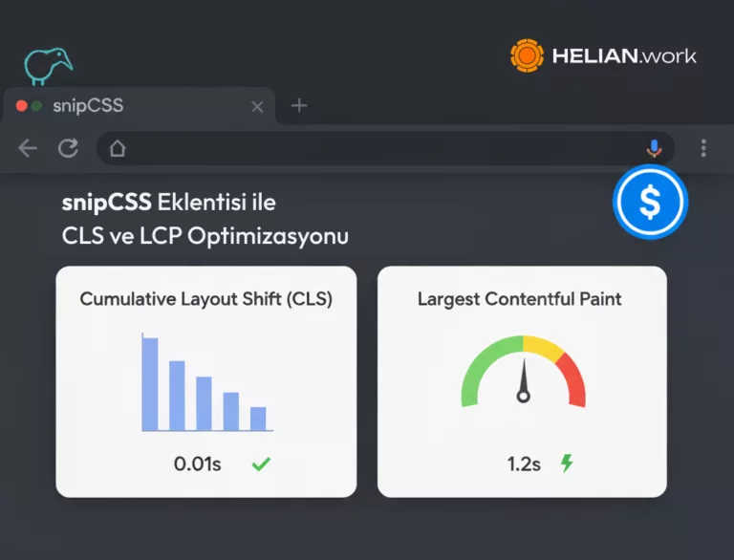Screen dimensions: 734x560
Task: Click the red dot on snipCSS tab
Action: tap(22, 106)
